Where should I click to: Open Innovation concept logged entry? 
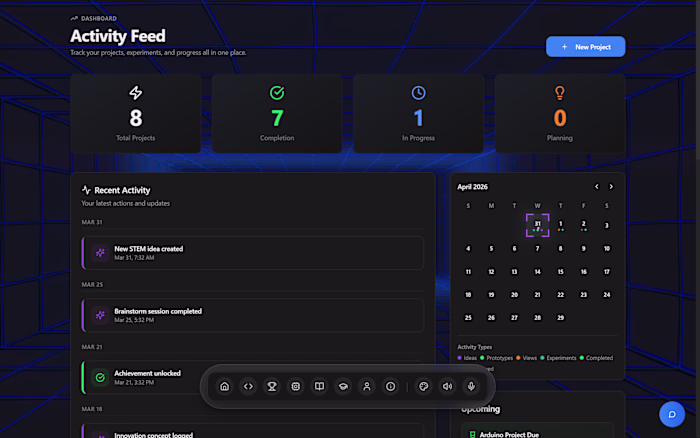(x=253, y=431)
